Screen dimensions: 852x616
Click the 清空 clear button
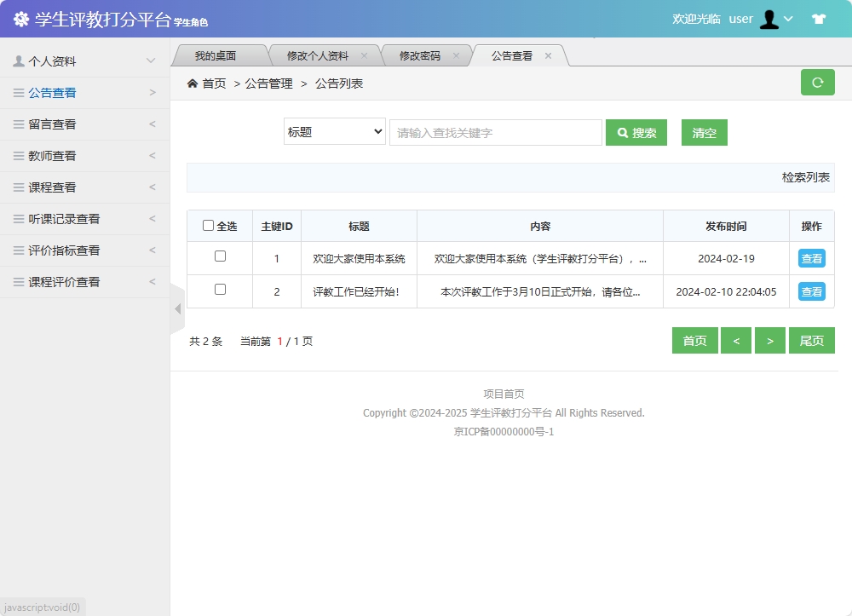[x=704, y=132]
